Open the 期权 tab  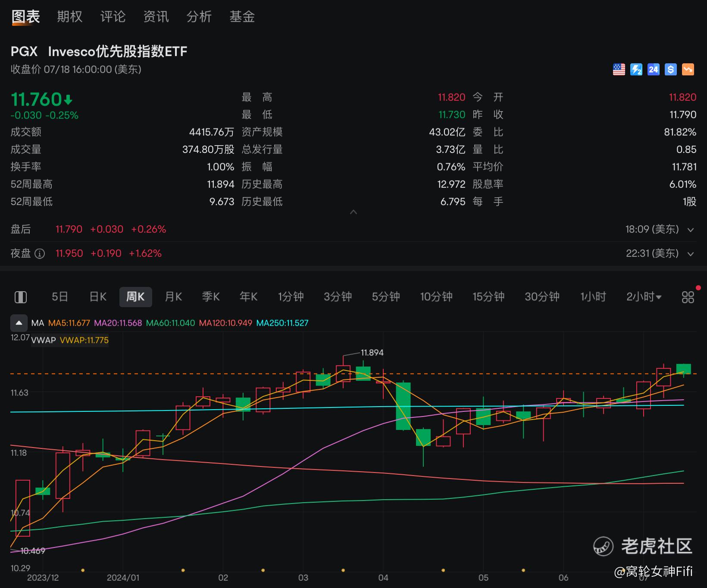click(70, 17)
